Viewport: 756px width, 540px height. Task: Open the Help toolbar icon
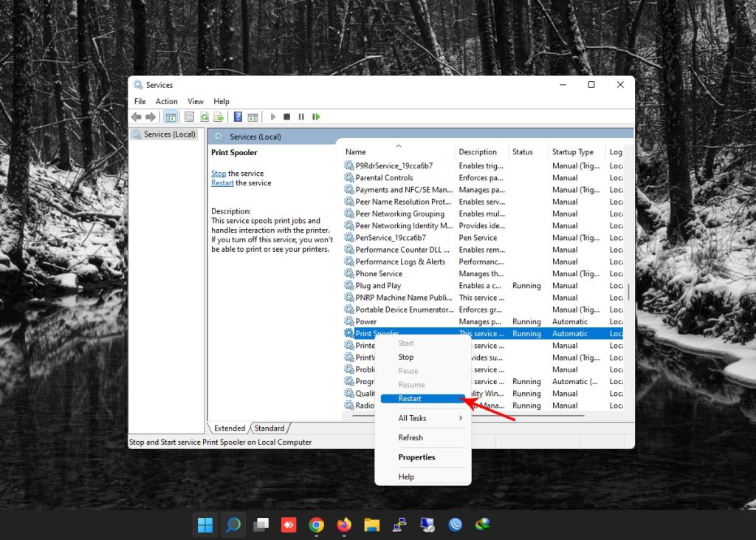(x=238, y=117)
